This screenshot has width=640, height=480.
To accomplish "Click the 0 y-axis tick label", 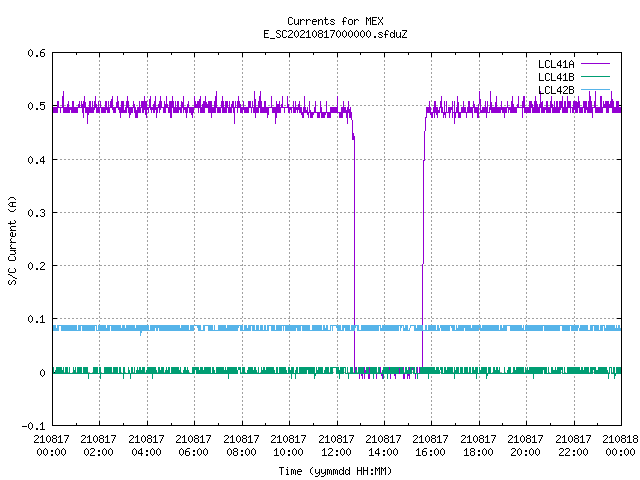I will click(42, 373).
